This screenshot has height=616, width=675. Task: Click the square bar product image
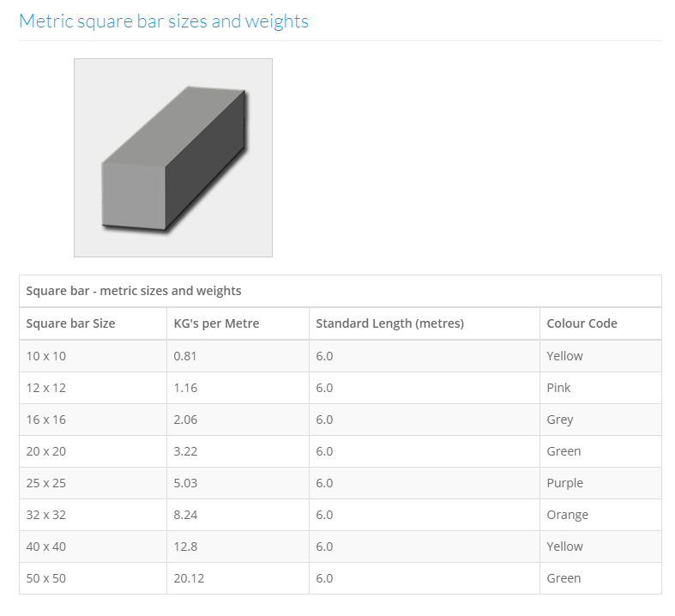point(173,158)
